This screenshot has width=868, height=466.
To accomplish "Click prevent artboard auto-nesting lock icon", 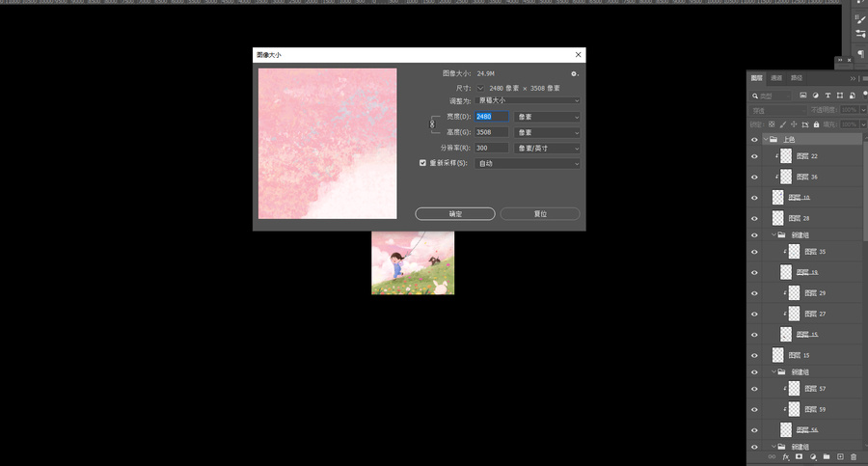I will pyautogui.click(x=805, y=124).
